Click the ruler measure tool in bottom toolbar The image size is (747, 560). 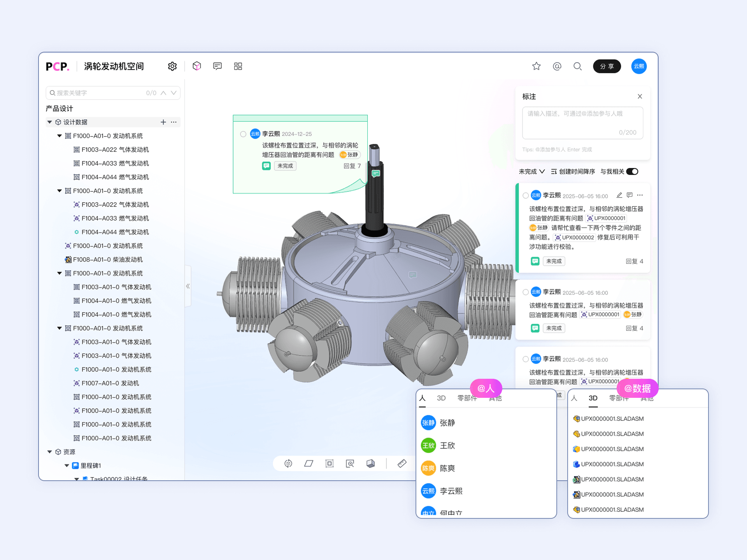point(402,464)
